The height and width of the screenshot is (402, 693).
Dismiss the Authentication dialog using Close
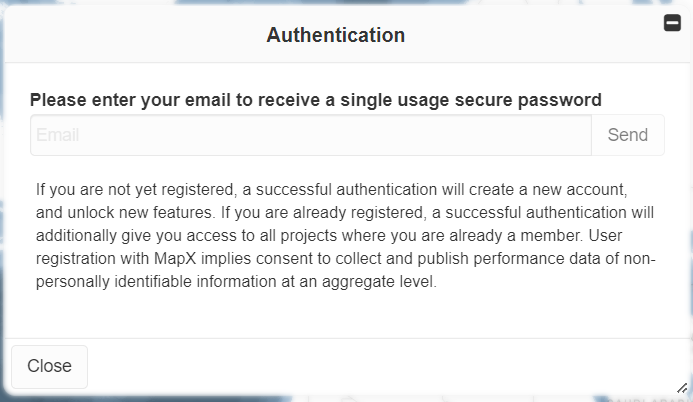[x=49, y=366]
